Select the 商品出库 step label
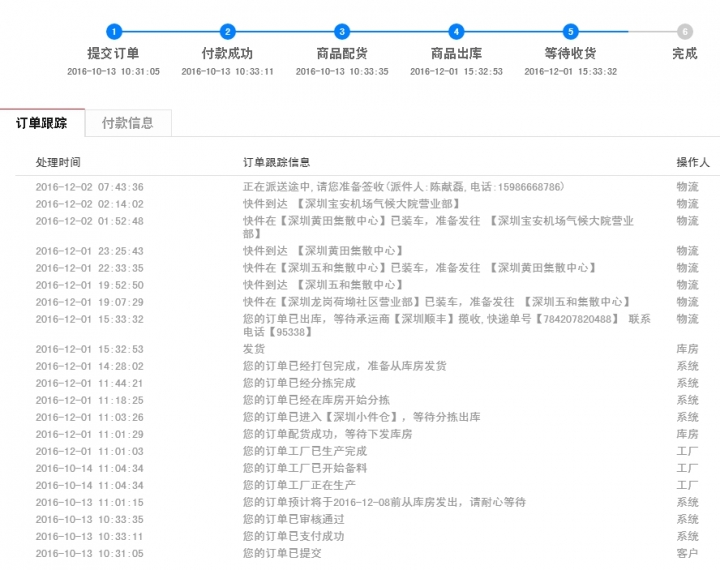 (456, 53)
